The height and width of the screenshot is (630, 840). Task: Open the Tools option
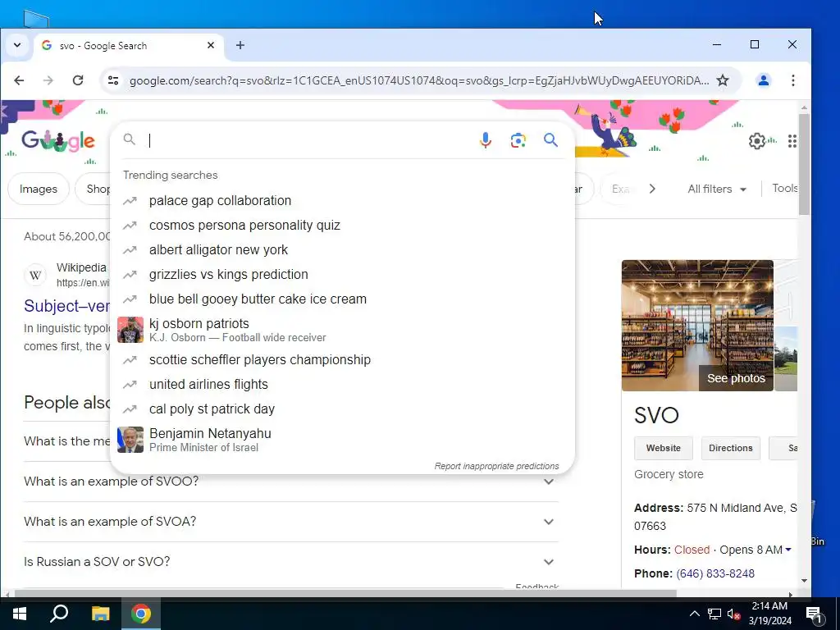coord(784,189)
